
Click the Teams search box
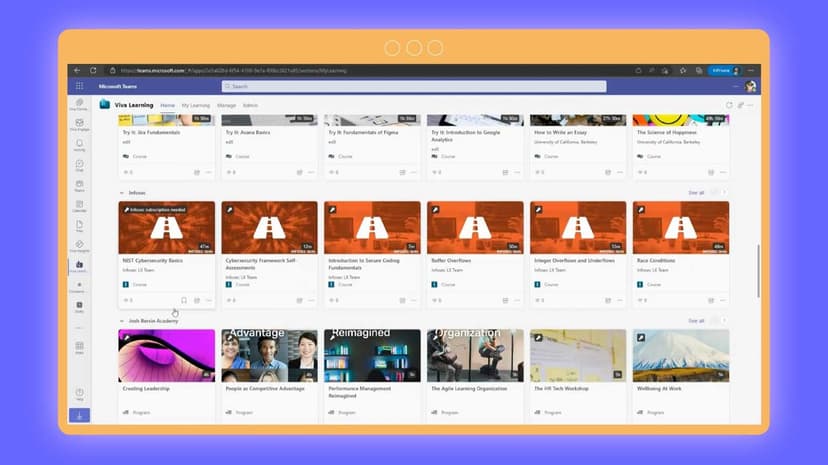[414, 86]
